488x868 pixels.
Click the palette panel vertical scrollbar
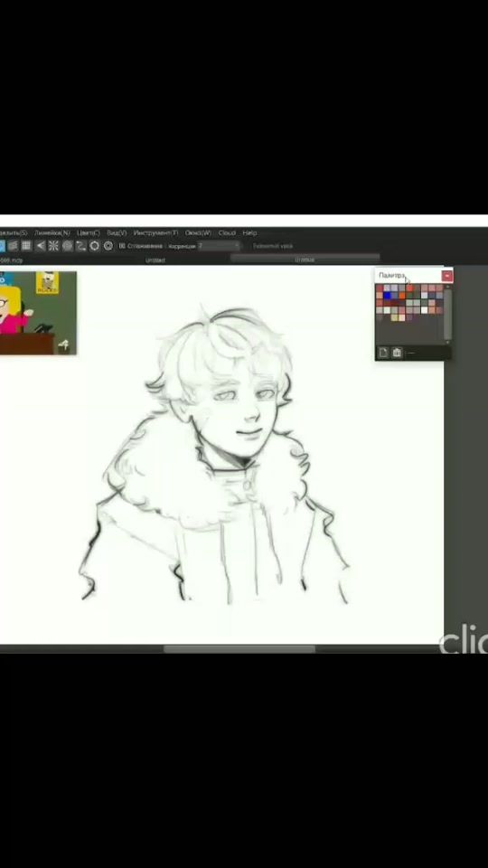(x=447, y=313)
